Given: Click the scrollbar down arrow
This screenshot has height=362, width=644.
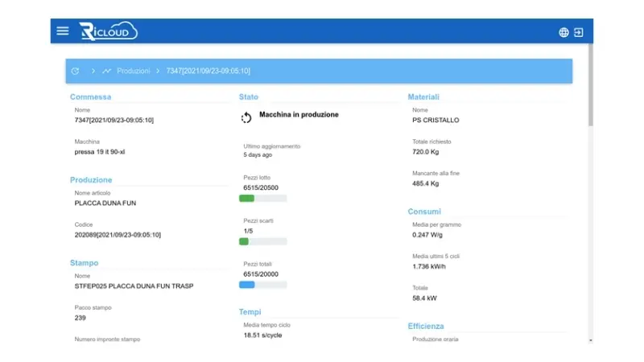Looking at the screenshot, I should tap(591, 340).
